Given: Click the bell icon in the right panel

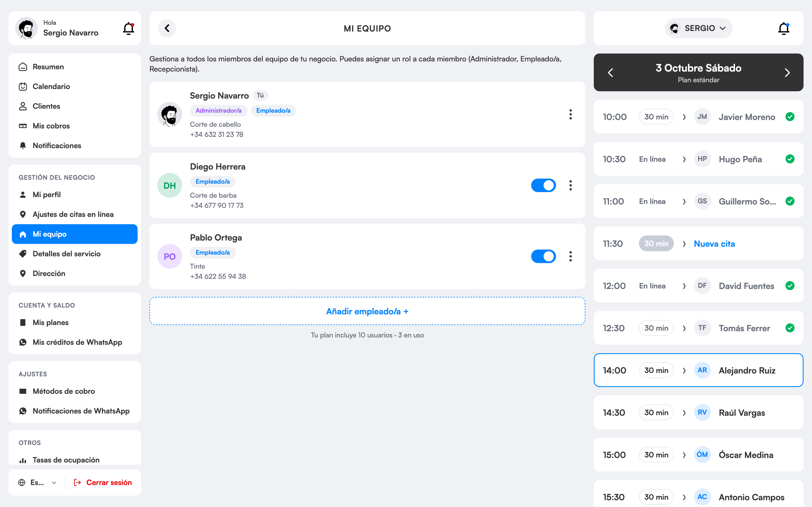Looking at the screenshot, I should 784,28.
